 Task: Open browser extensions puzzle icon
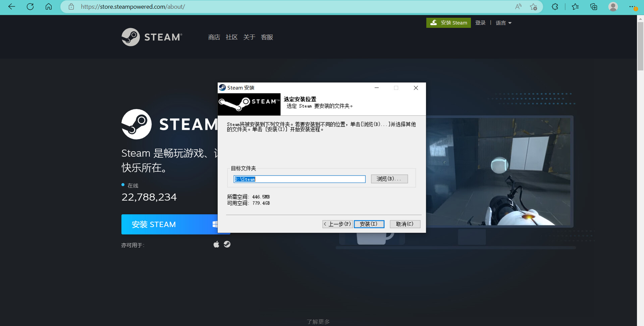[555, 7]
